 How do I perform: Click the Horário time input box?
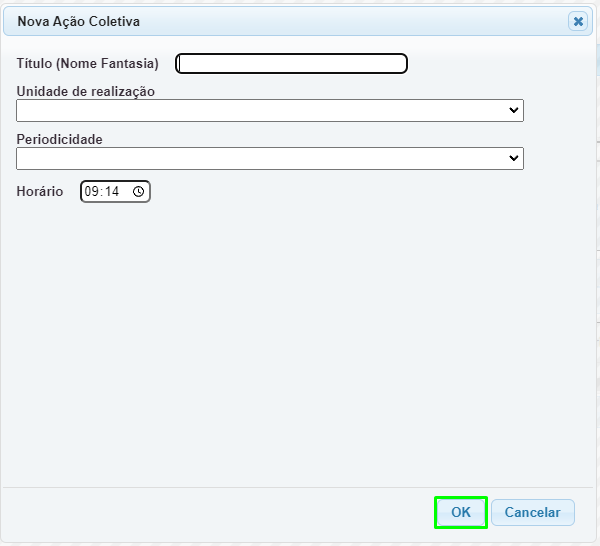coord(115,191)
